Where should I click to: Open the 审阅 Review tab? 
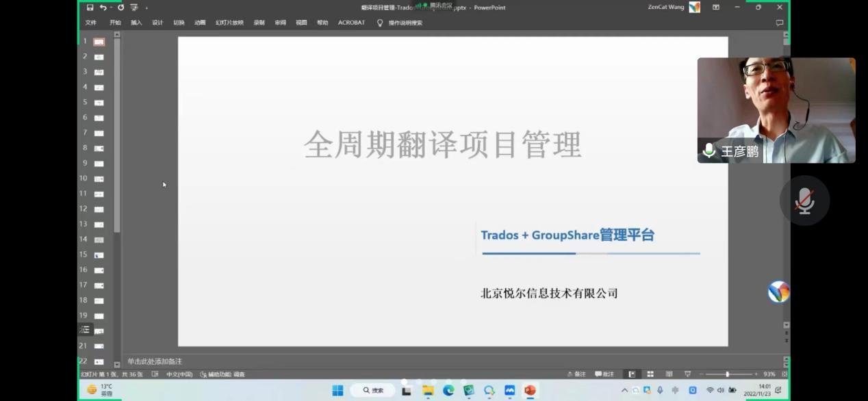(x=280, y=23)
